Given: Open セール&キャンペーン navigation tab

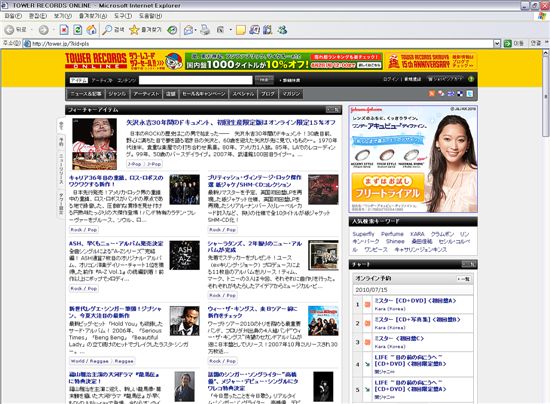Looking at the screenshot, I should pyautogui.click(x=204, y=94).
